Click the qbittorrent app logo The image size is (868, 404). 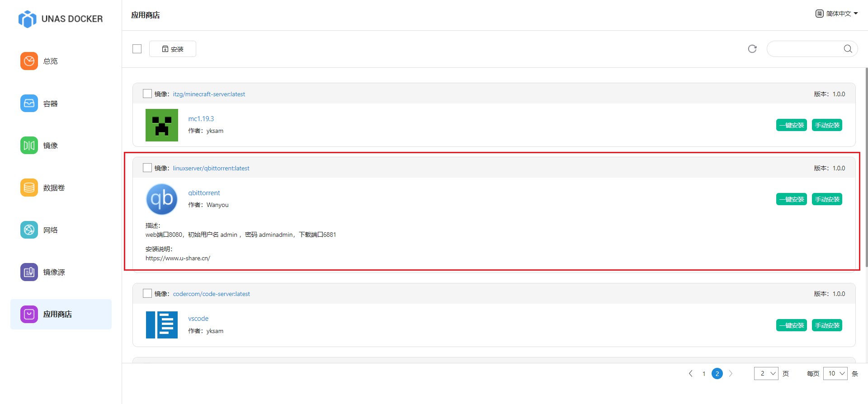click(162, 199)
